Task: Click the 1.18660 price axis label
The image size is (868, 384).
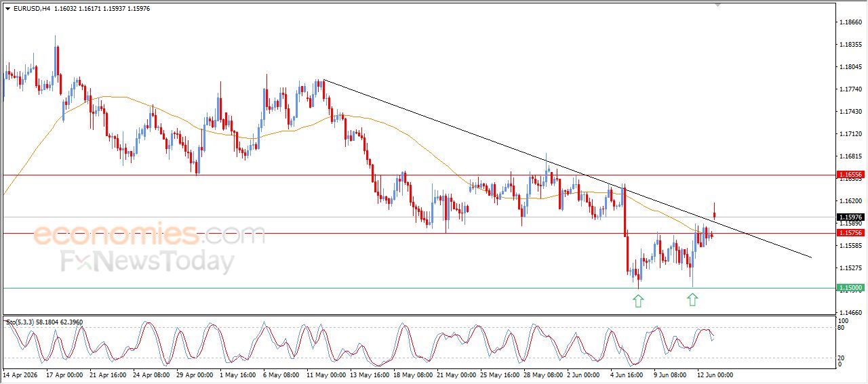Action: tap(850, 22)
